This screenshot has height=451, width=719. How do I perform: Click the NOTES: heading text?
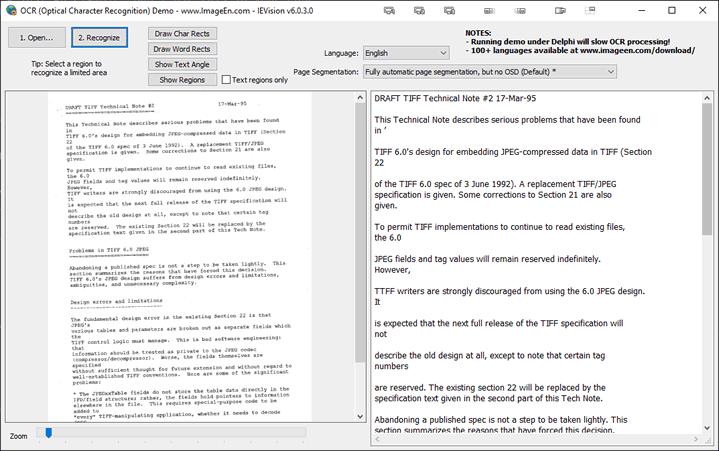tap(478, 33)
